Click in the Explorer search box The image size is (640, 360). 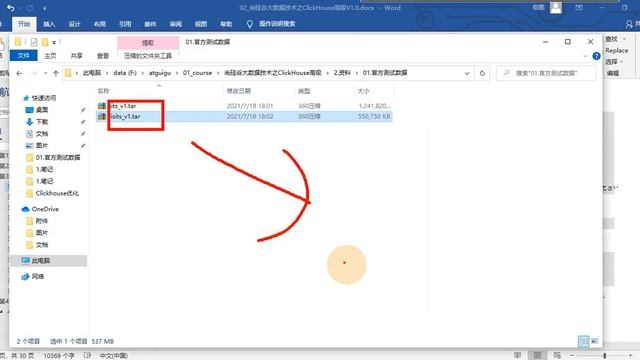[546, 73]
